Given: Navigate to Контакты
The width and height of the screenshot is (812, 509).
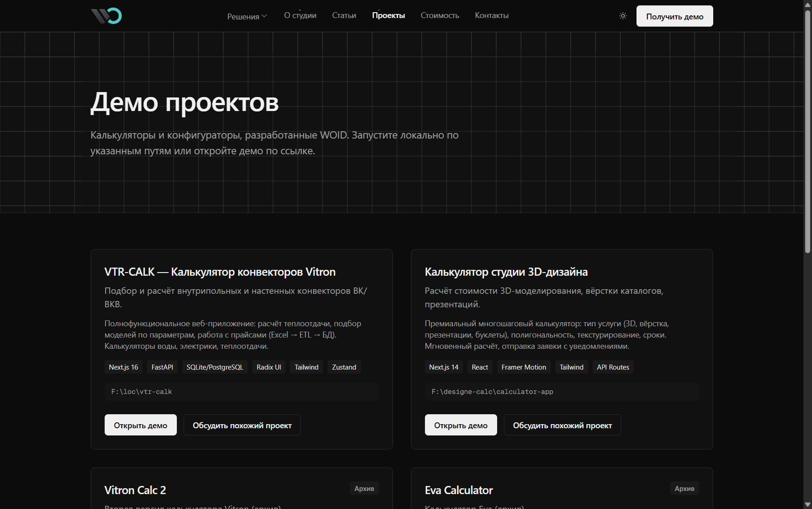Looking at the screenshot, I should [492, 15].
